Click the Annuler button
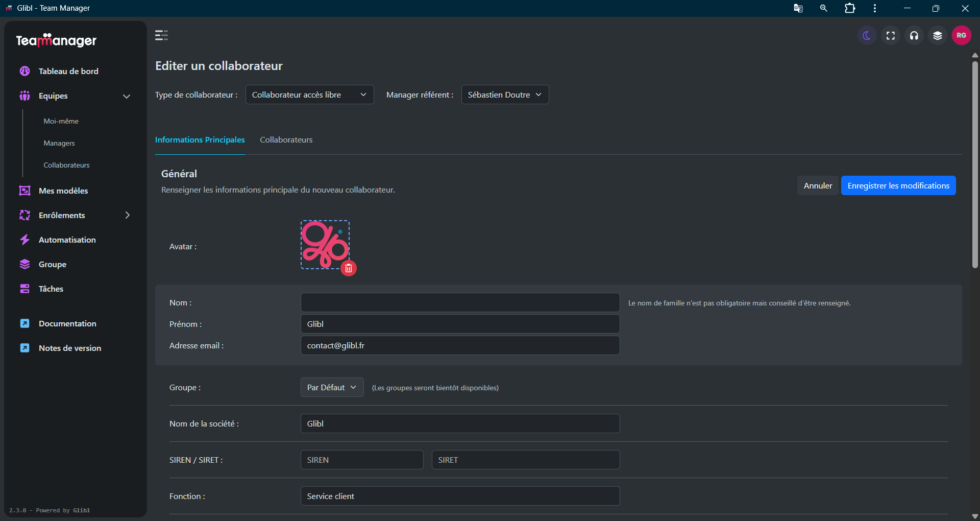 818,185
